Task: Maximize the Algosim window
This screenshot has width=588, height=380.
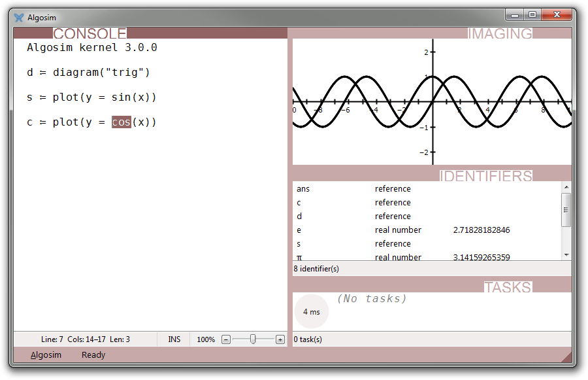Action: coord(532,14)
